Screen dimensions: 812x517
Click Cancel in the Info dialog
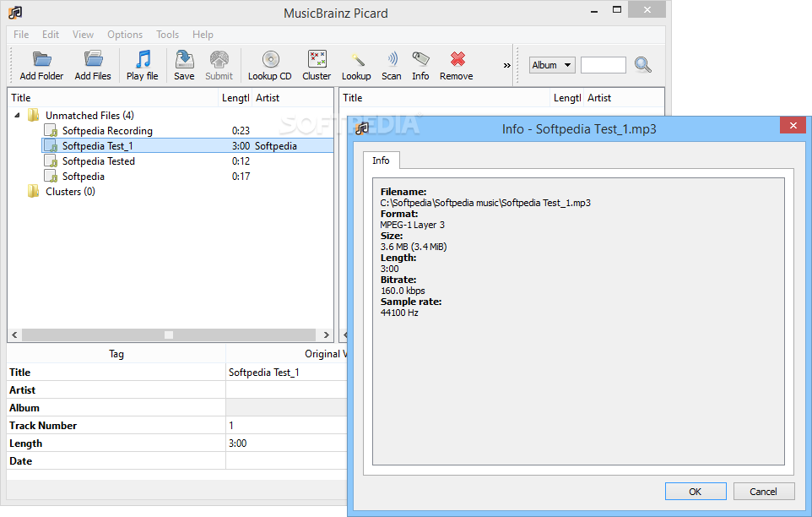pos(764,492)
